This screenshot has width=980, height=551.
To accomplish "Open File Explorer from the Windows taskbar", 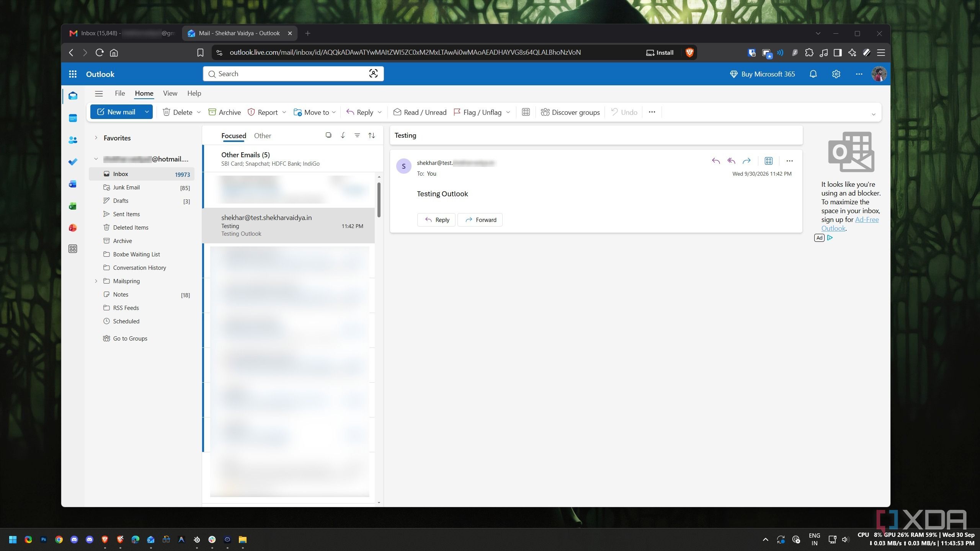I will 243,540.
